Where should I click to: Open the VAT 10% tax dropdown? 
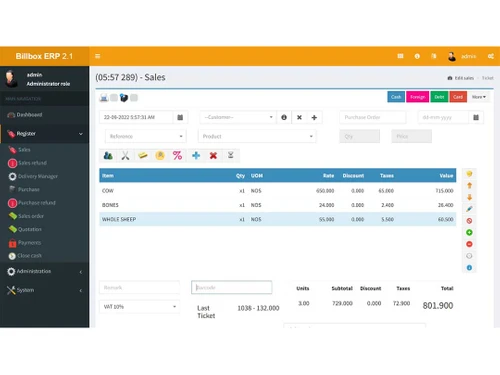139,307
